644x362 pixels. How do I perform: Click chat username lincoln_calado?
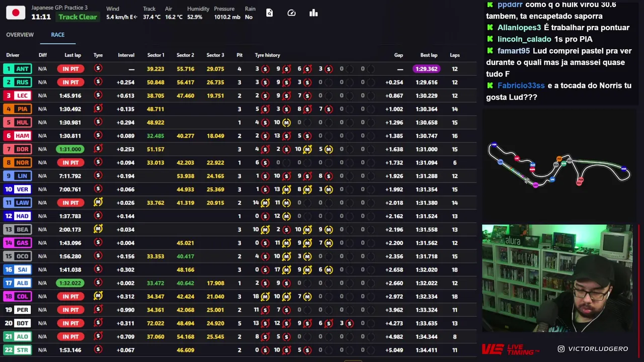(x=524, y=39)
